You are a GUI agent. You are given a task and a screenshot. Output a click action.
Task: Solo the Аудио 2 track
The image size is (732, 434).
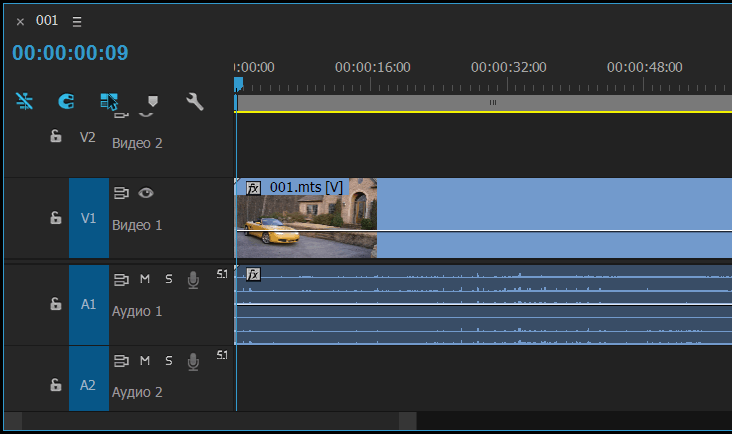pos(169,361)
